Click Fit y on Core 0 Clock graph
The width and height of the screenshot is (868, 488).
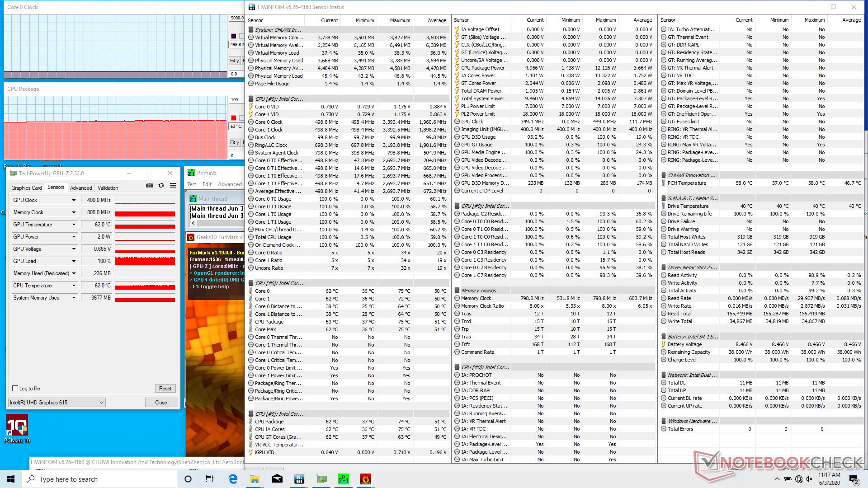pos(234,61)
